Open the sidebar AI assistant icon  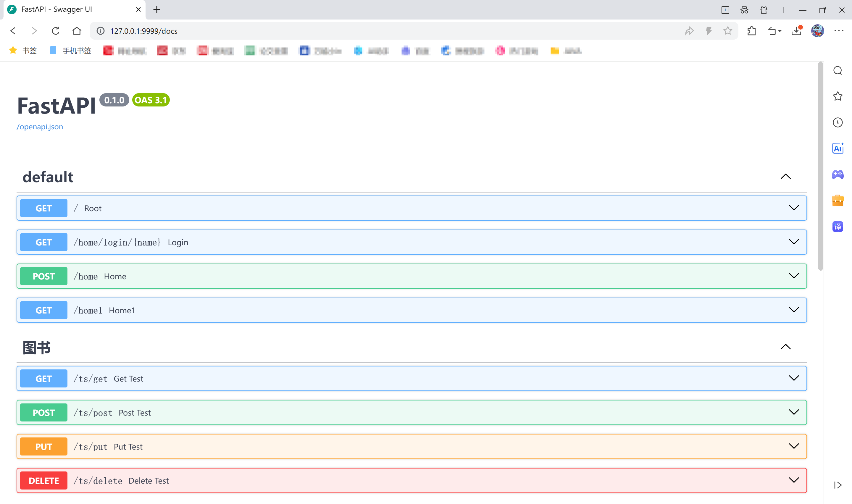838,148
